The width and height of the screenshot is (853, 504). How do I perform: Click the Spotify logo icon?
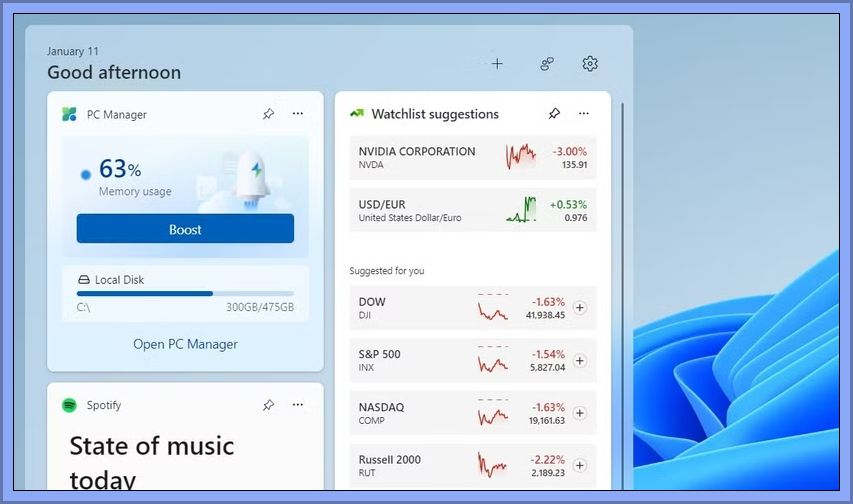click(69, 405)
